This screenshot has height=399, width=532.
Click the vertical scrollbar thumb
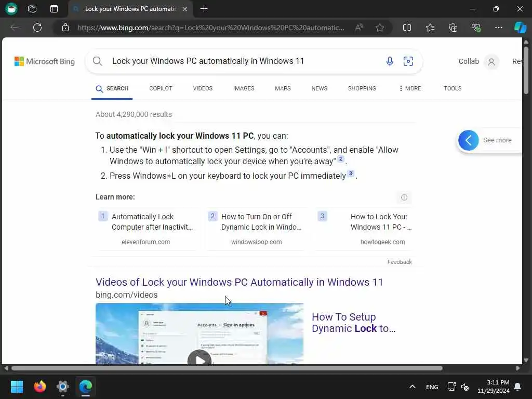coord(526,70)
